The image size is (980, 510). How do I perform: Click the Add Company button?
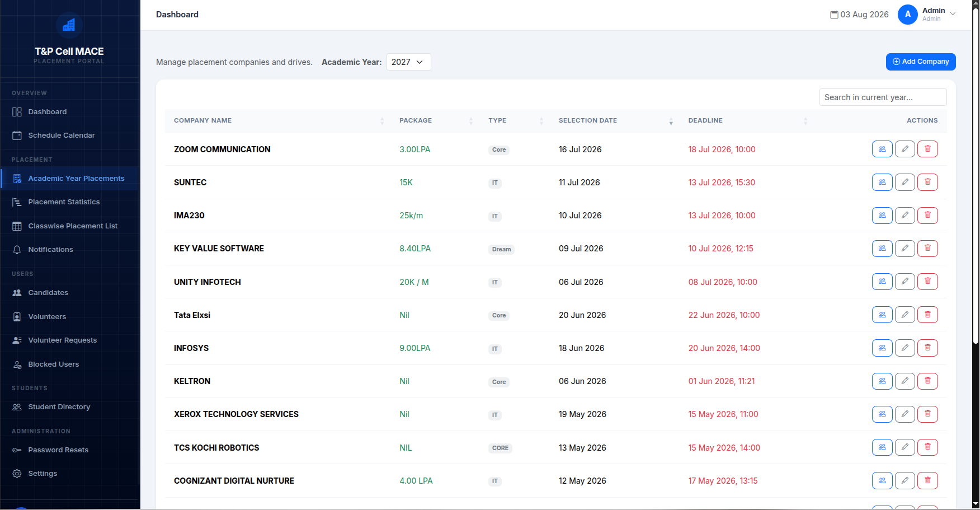tap(921, 62)
